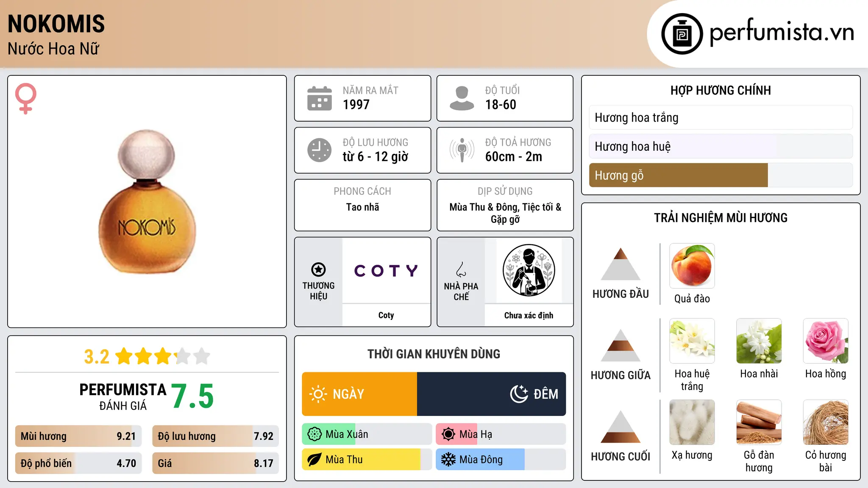The image size is (868, 488).
Task: Click the Coty brand name label
Action: click(386, 315)
